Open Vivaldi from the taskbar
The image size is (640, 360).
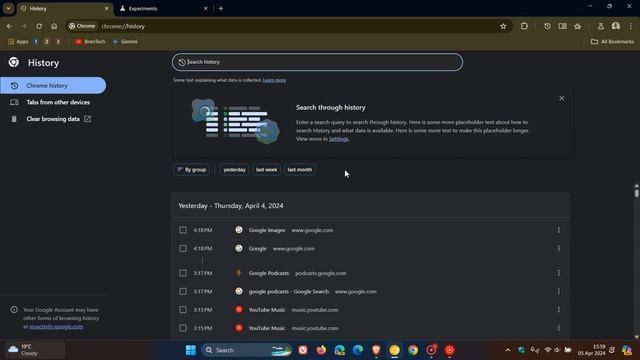click(303, 350)
